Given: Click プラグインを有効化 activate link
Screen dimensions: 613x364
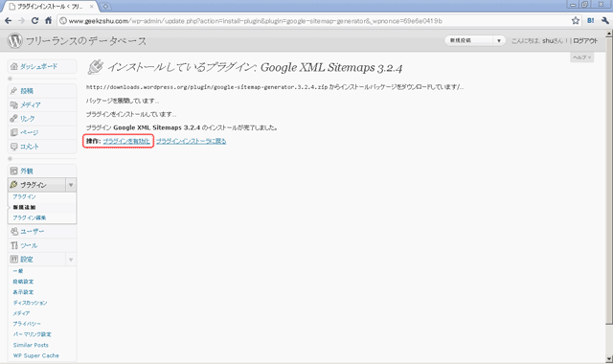Looking at the screenshot, I should pos(126,141).
